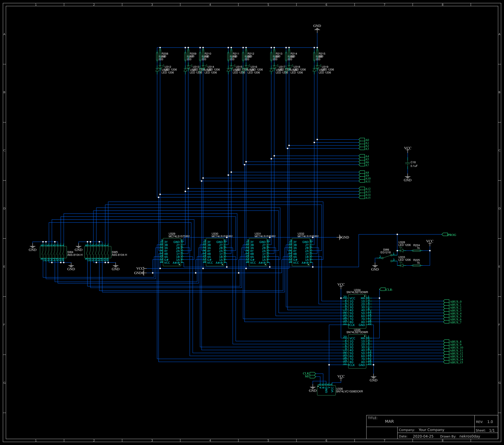This screenshot has height=445, width=504.
Task: Click the TITLE field showing MAR
Action: pyautogui.click(x=390, y=421)
